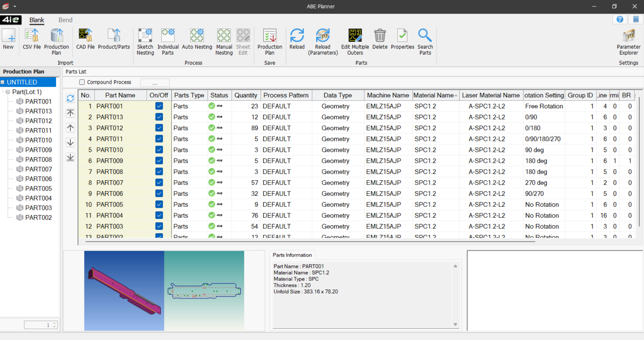Select PART006 in the production plan tree
The height and width of the screenshot is (340, 644).
38,179
